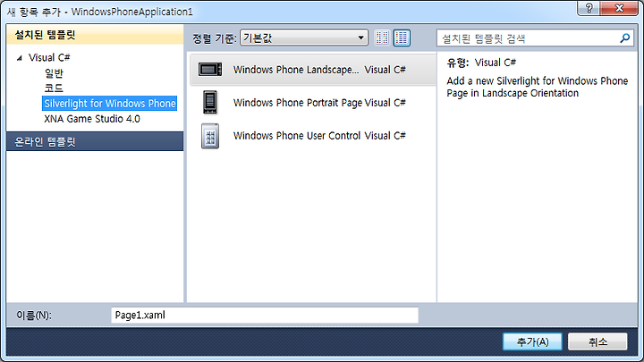Select Silverlight for Windows Phone category
Viewport: 644px width, 362px height.
pyautogui.click(x=110, y=104)
